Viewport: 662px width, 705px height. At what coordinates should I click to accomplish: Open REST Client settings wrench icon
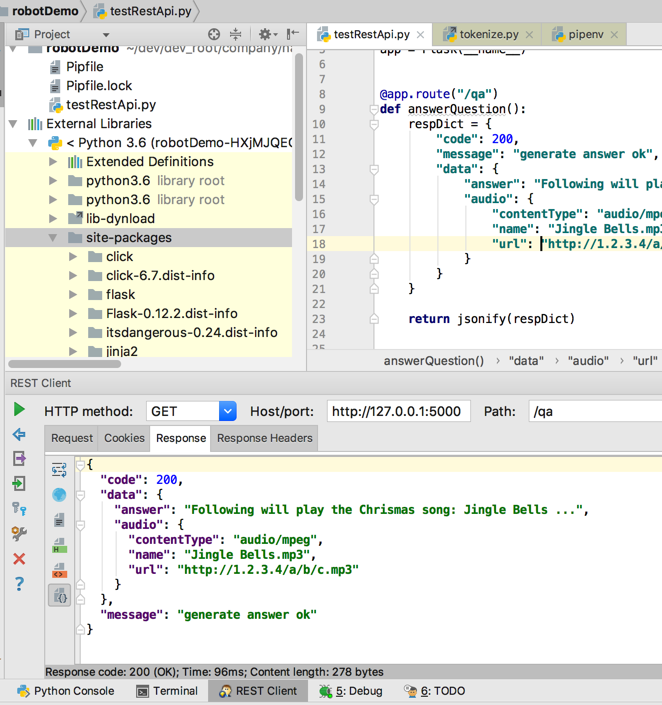19,533
